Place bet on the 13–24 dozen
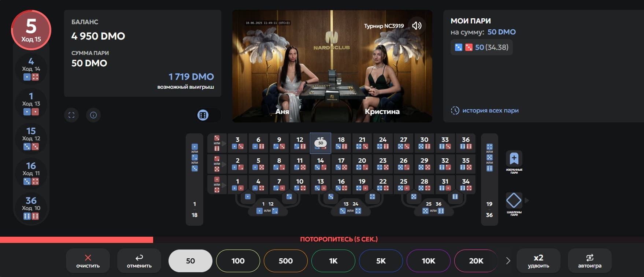This screenshot has width=644, height=277. [x=351, y=207]
